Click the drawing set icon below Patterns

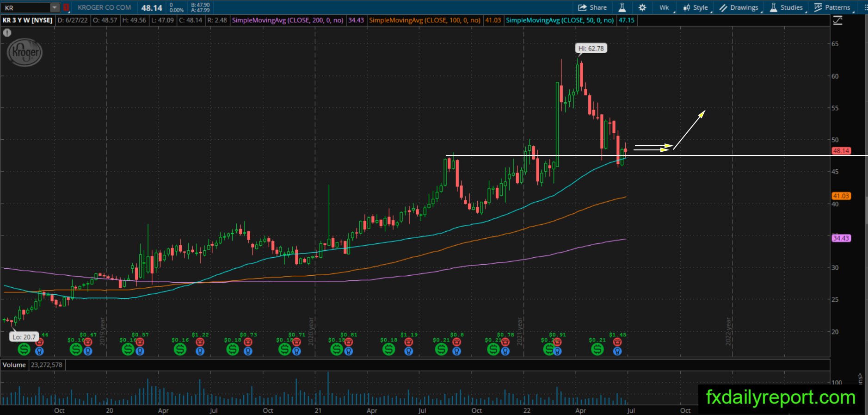(x=837, y=20)
